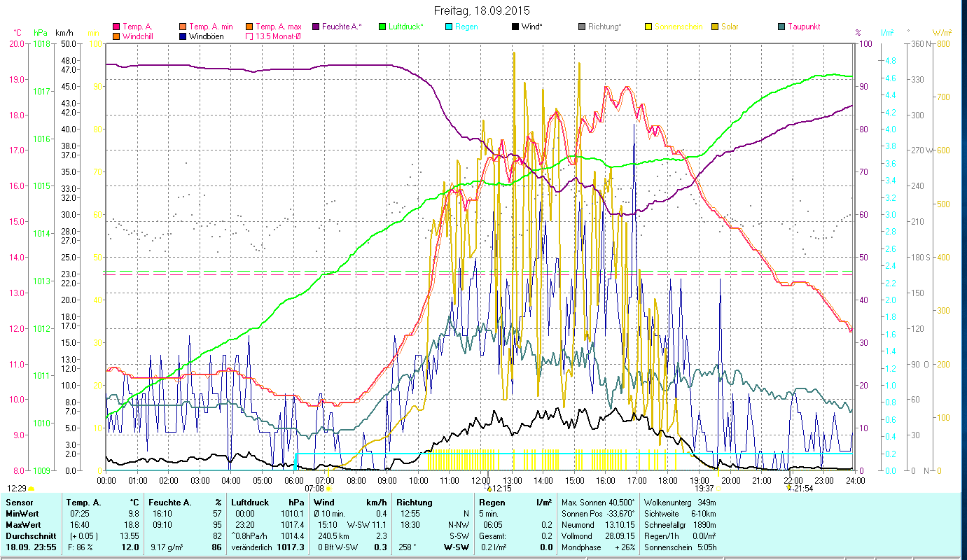The image size is (967, 560).
Task: Toggle the Regen series legend marker
Action: click(x=449, y=27)
